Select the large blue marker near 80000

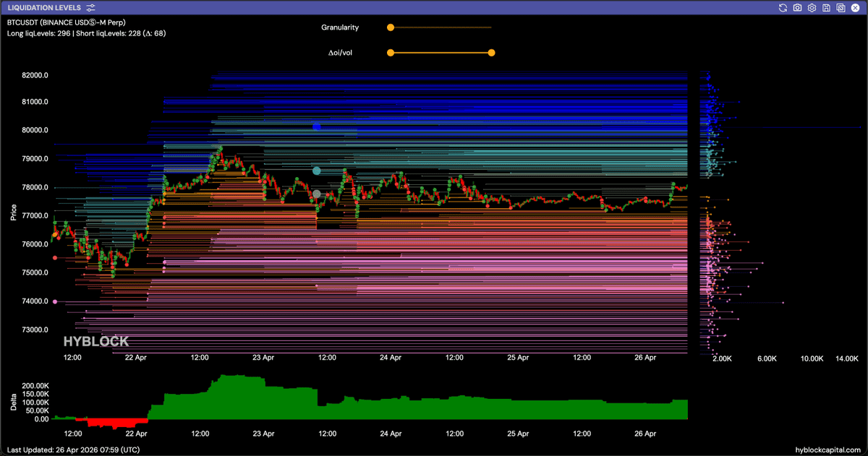[317, 126]
